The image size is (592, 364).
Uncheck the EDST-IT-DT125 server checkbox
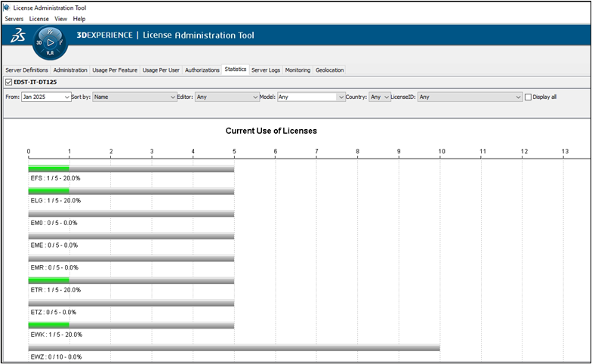click(8, 82)
